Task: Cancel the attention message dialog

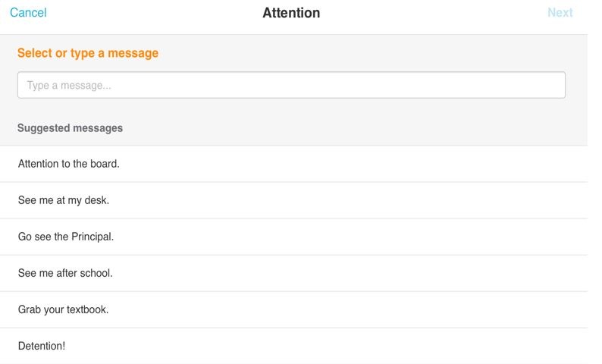Action: (28, 13)
